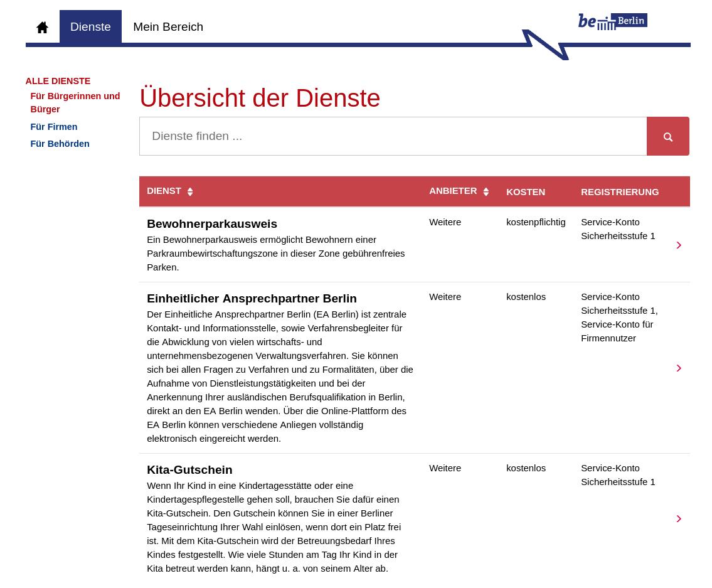
Task: Open Einheitlicher Ansprechpartner Berlin row chevron
Action: [x=679, y=368]
